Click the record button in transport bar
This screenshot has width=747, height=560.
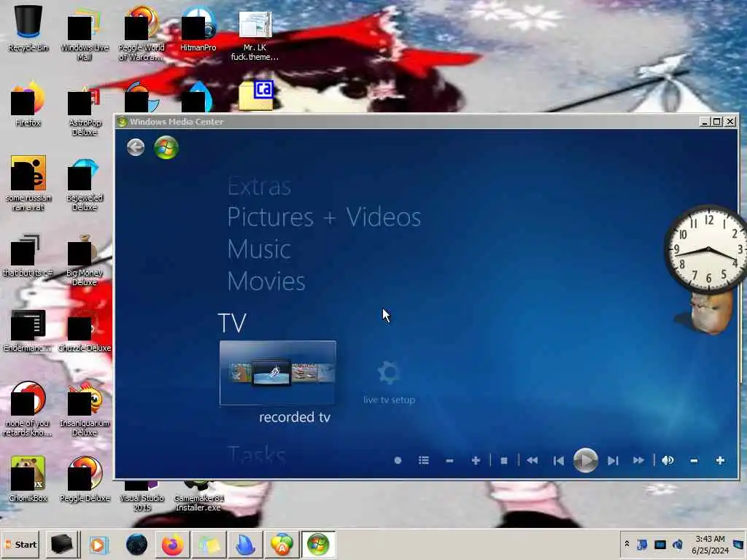(398, 461)
